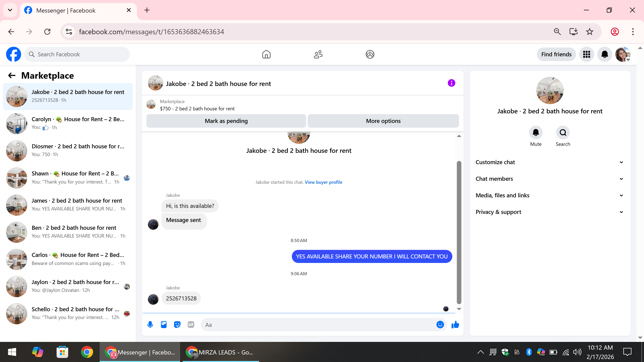
Task: Open the Facebook menu grid icon
Action: [x=586, y=54]
